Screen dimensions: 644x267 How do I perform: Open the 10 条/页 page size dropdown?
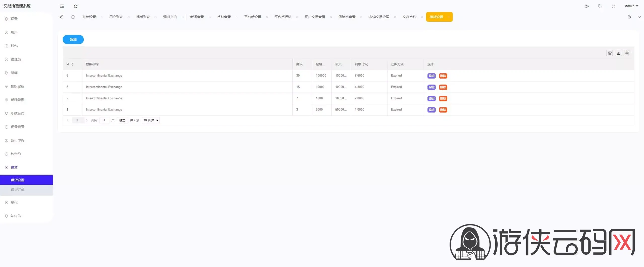tap(151, 120)
